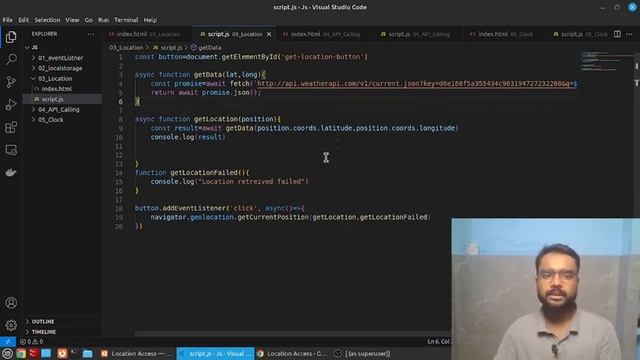The image size is (640, 360).
Task: Open the system menu icon in taskbar
Action: (7, 353)
